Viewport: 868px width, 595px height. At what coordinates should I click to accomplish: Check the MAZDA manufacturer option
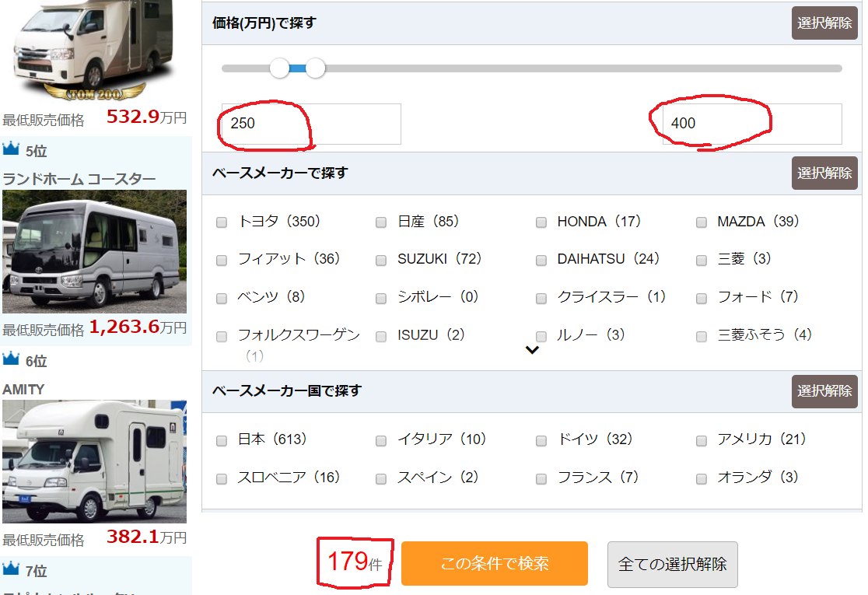[x=700, y=222]
